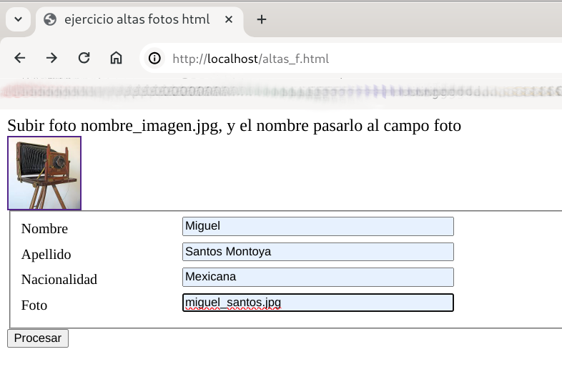
Task: Open a new tab with plus icon
Action: (262, 20)
